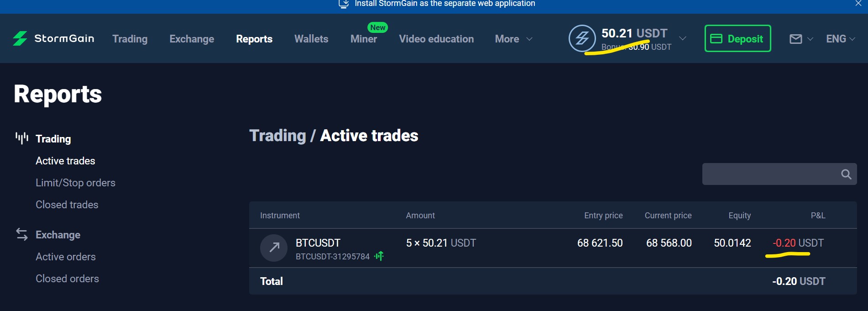868x311 pixels.
Task: Click the BTCUSDT trade direction arrow icon
Action: (x=274, y=248)
